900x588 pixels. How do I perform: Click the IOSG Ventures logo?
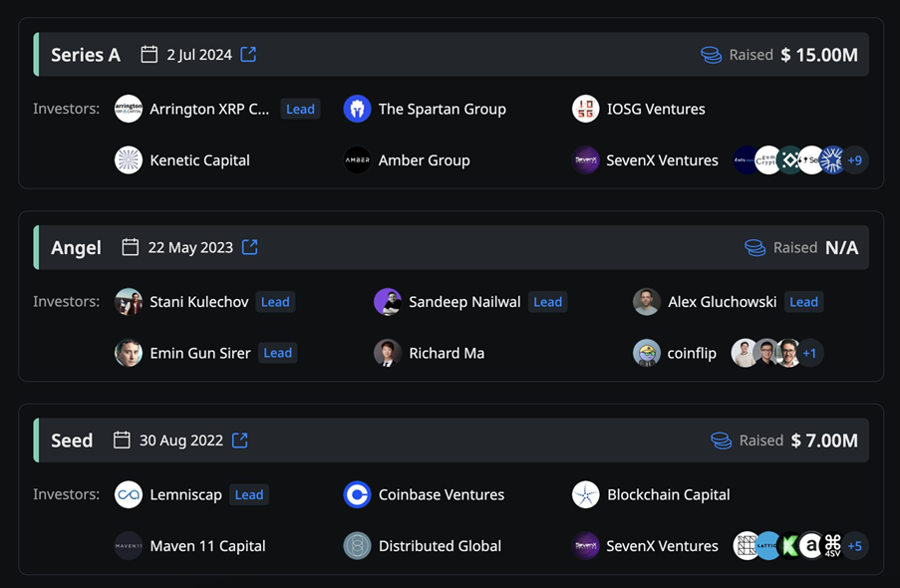(x=585, y=109)
